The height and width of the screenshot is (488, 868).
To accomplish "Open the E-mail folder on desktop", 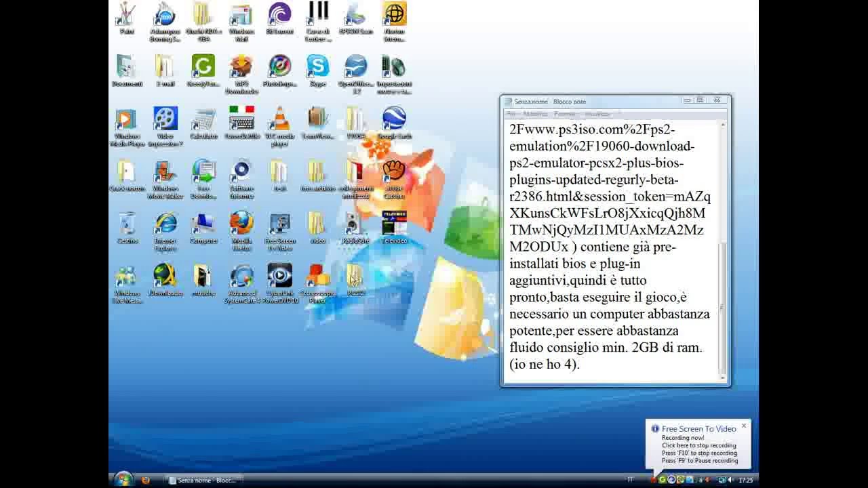I will pos(165,70).
